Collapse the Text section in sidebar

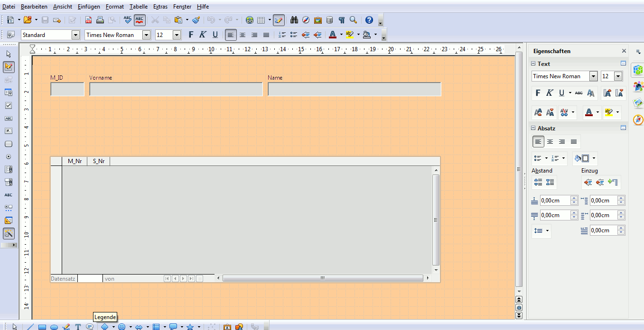[x=533, y=64]
